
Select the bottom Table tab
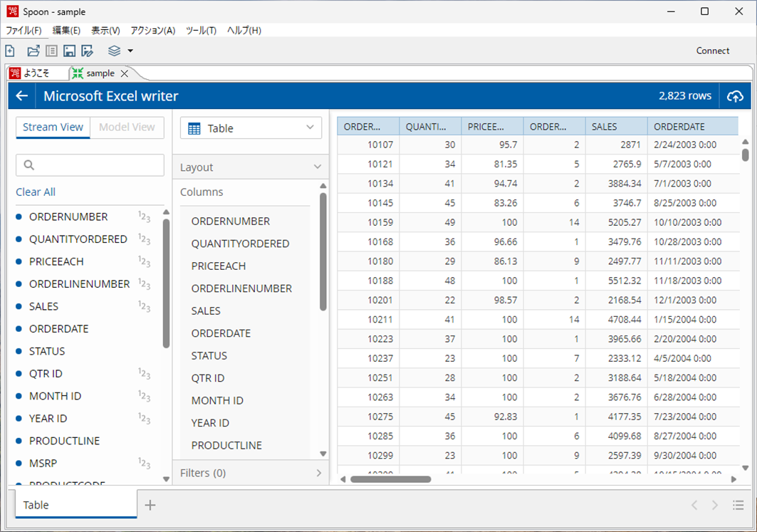click(76, 504)
